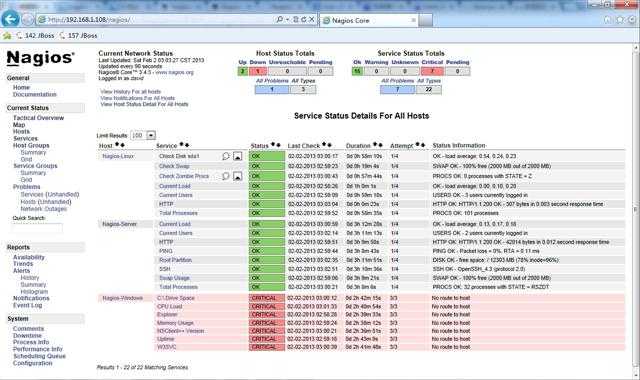Viewport: 640px width, 380px height.
Task: Open the browser home icon
Action: (x=608, y=20)
